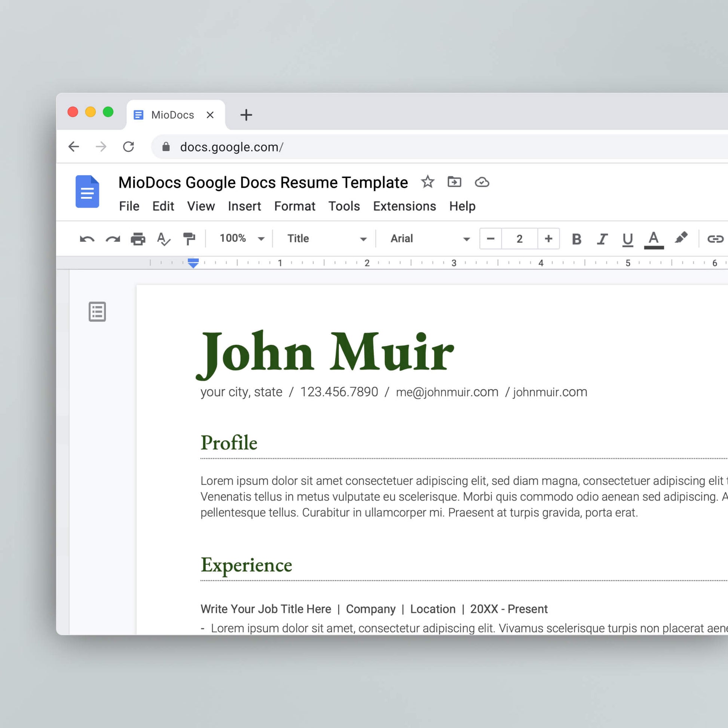Toggle bold formatting
Viewport: 728px width, 728px height.
576,239
